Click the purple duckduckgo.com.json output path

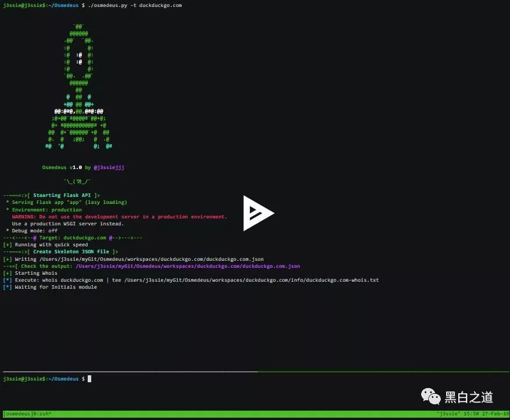(188, 266)
